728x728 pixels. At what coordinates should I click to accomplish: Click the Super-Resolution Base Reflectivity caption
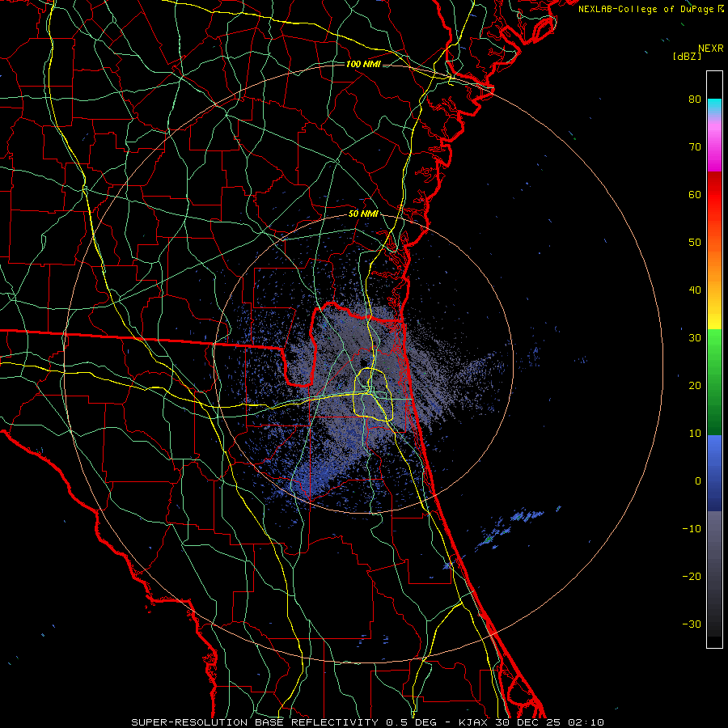[x=255, y=722]
